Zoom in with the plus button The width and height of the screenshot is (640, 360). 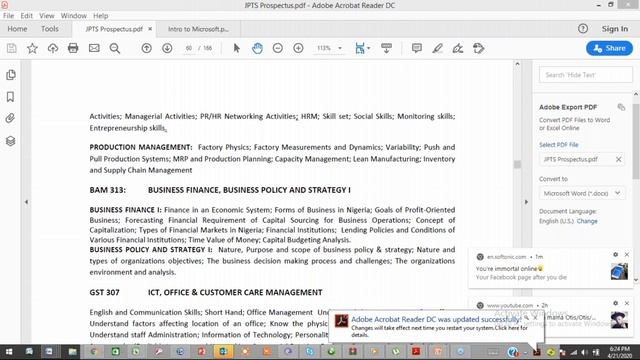298,48
